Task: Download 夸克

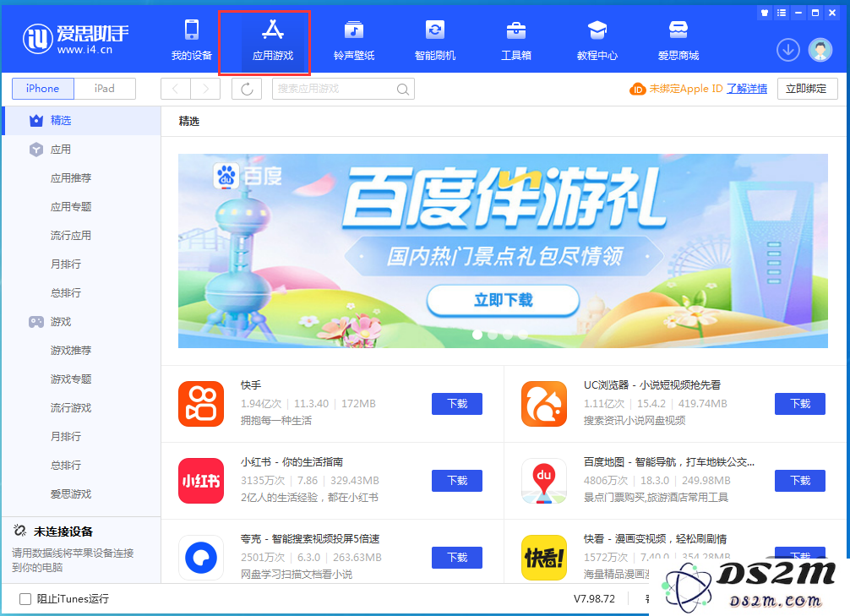Action: [457, 558]
